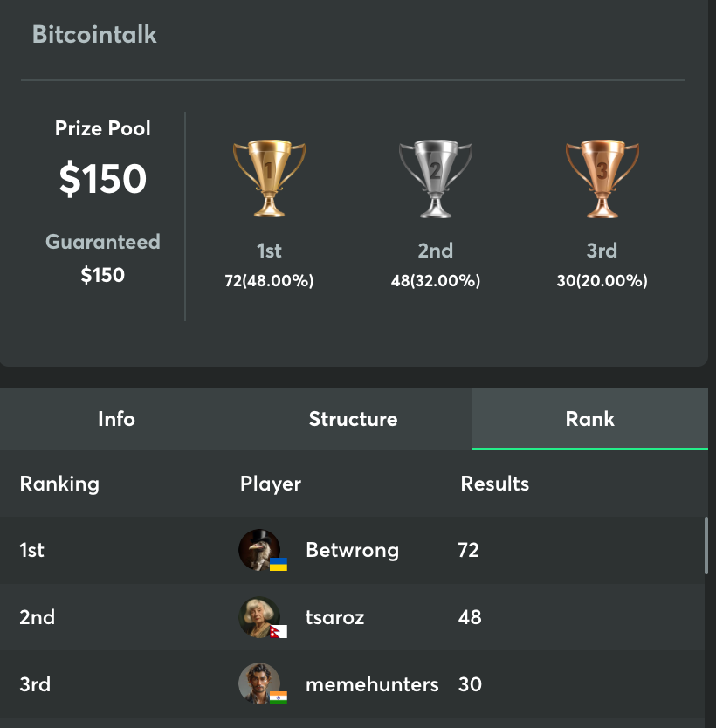This screenshot has width=716, height=728.
Task: Click the Ranking column header
Action: pos(59,484)
